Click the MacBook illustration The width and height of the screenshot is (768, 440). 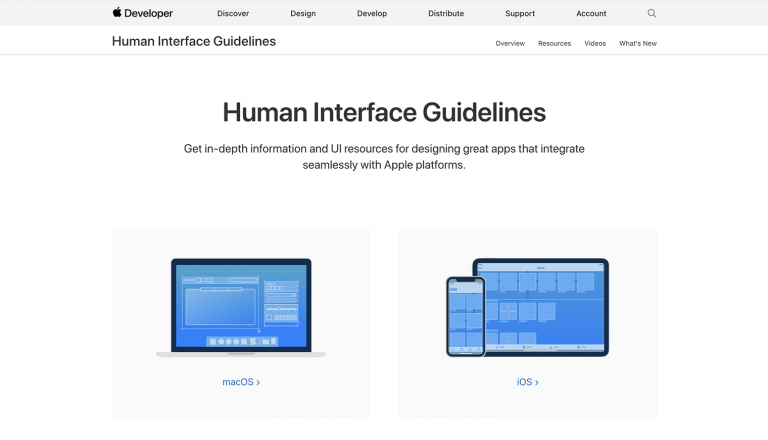coord(241,307)
